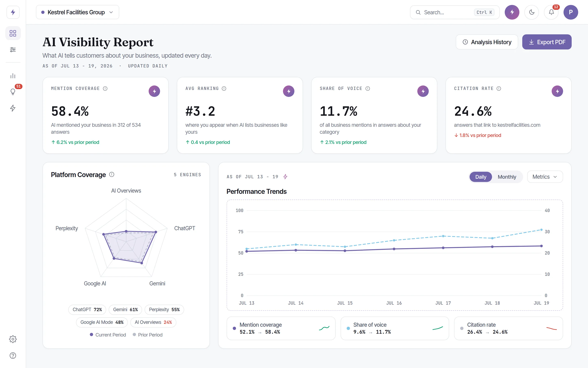Open the help question mark icon
The width and height of the screenshot is (588, 368).
pyautogui.click(x=13, y=356)
